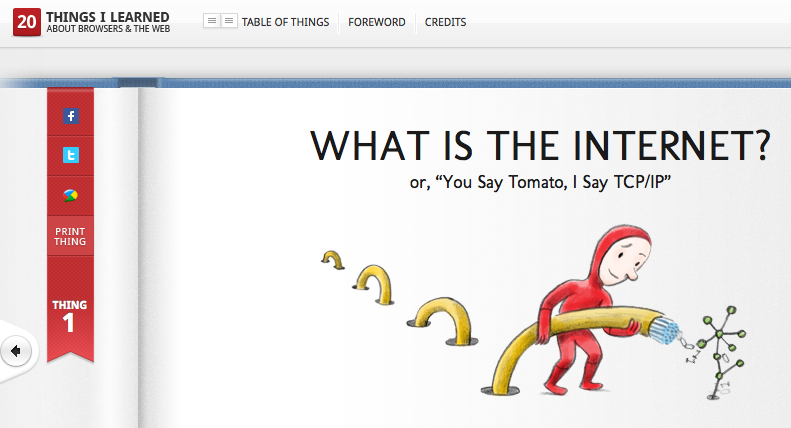
Task: Go to the Foreword page
Action: (377, 22)
